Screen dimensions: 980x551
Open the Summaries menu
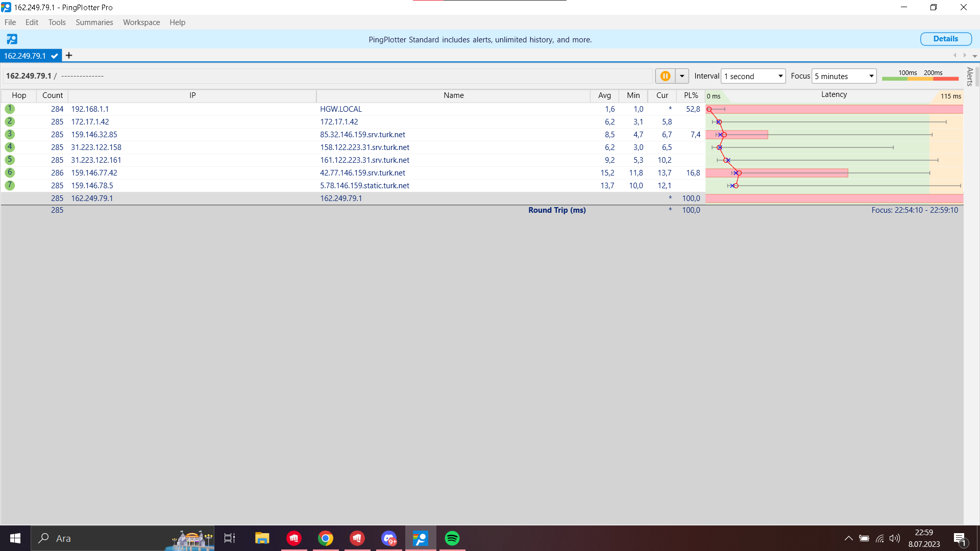(x=94, y=22)
